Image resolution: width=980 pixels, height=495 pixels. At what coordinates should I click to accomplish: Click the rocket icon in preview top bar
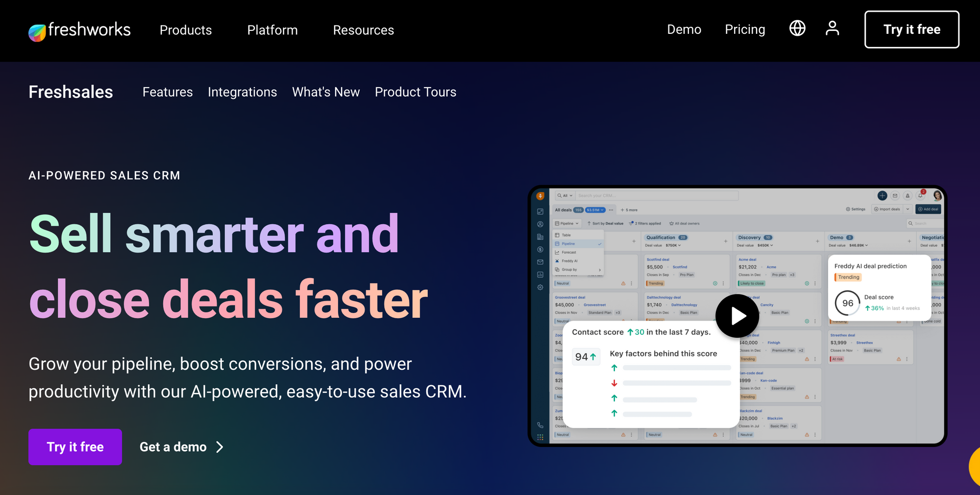pyautogui.click(x=907, y=195)
